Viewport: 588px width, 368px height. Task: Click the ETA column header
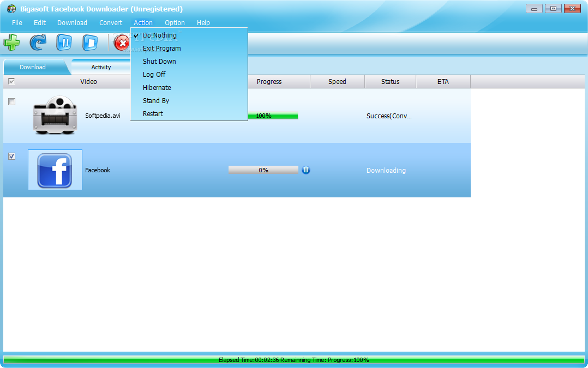443,81
